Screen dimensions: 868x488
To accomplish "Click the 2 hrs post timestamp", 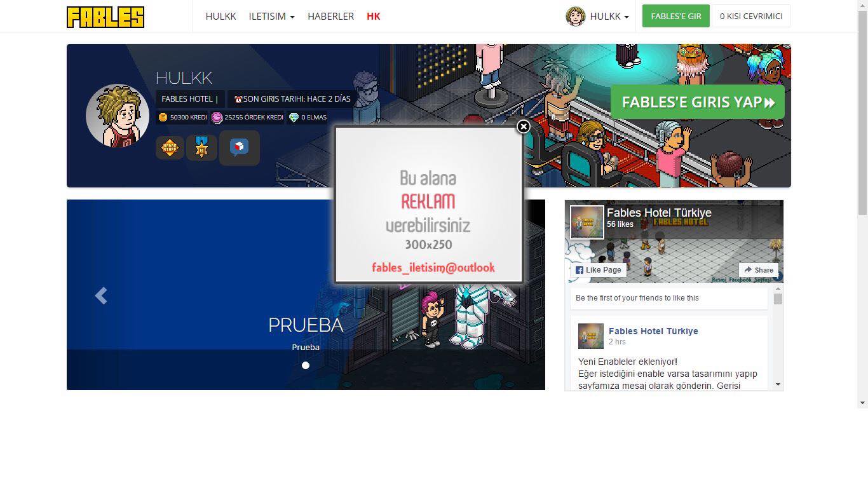I will click(617, 342).
